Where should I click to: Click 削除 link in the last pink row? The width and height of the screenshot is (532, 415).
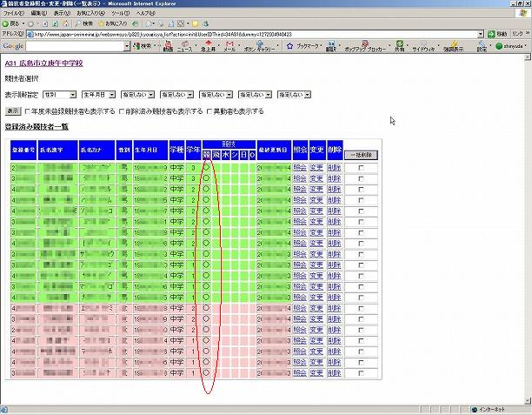pyautogui.click(x=334, y=373)
